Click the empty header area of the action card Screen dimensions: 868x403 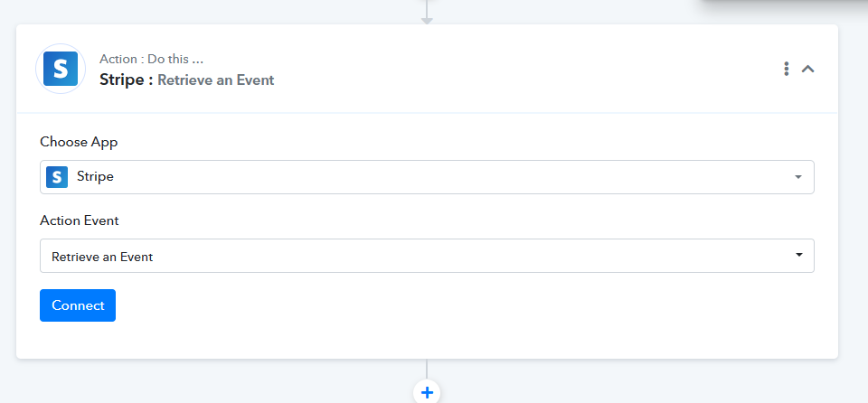click(526, 69)
